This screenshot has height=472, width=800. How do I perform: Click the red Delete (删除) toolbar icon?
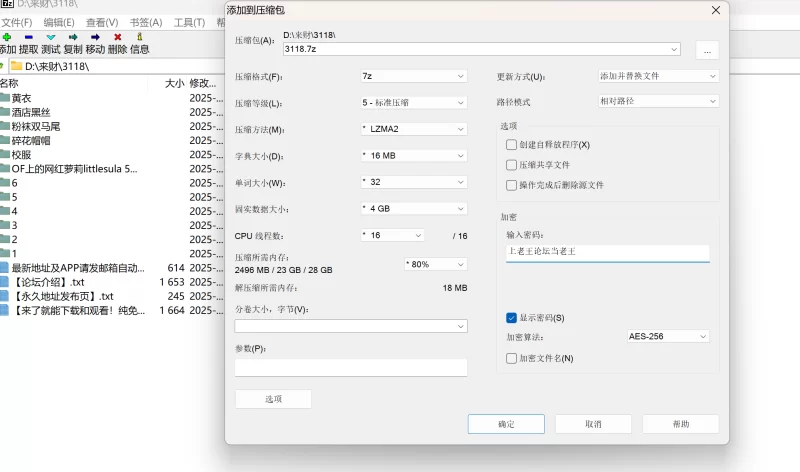coord(118,37)
